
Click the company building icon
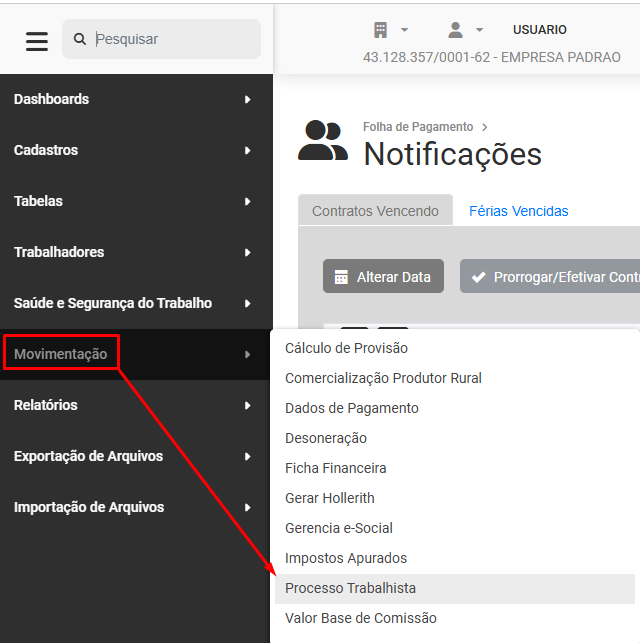tap(380, 30)
